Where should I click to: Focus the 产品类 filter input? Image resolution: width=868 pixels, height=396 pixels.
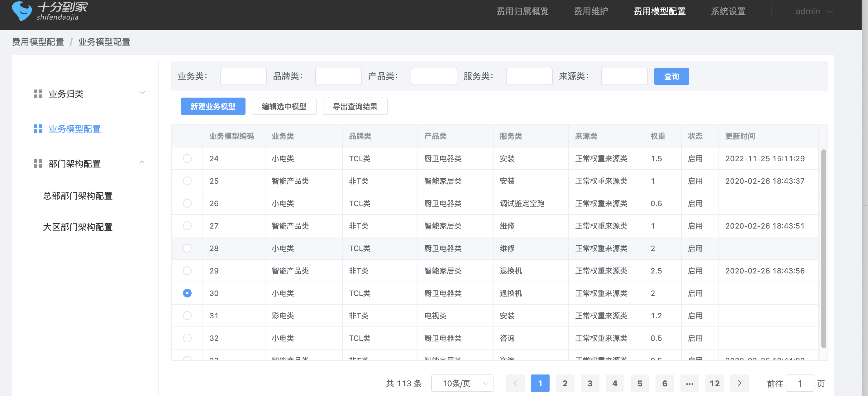pyautogui.click(x=434, y=76)
